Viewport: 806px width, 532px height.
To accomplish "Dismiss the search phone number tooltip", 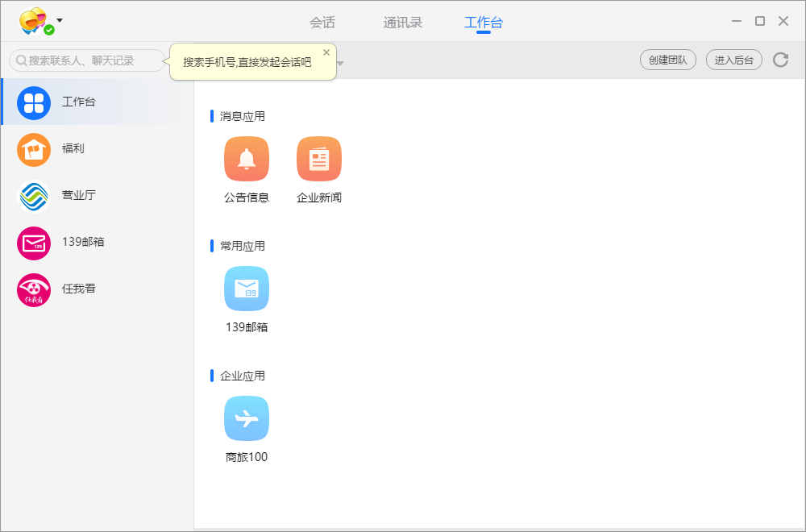I will 326,52.
